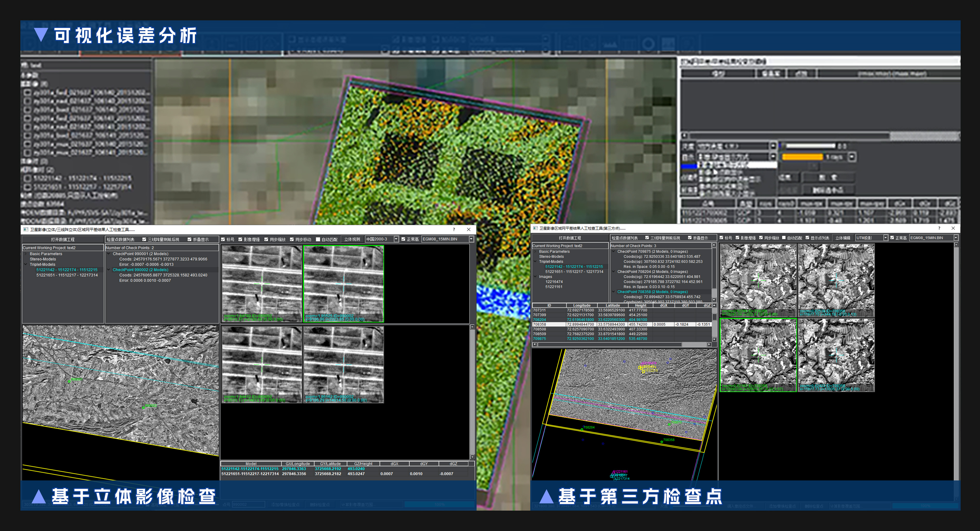Open the UTM投影 projection dropdown
This screenshot has height=531, width=980.
[x=885, y=238]
